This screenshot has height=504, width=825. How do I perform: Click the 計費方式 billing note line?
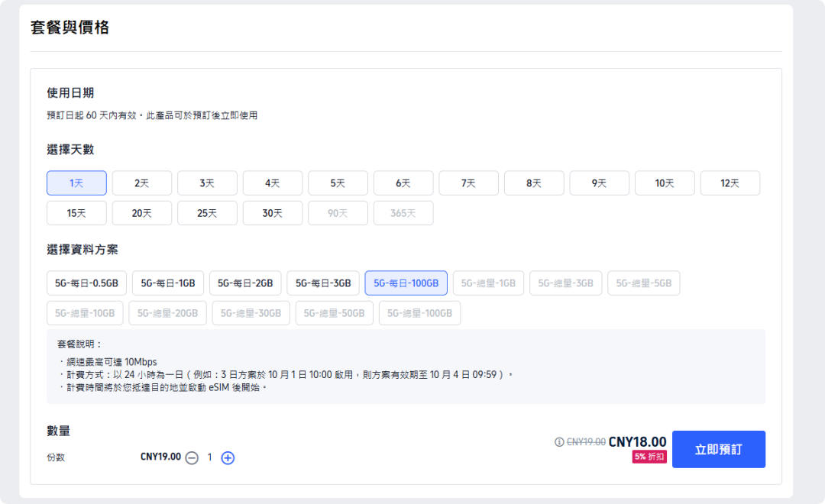290,375
